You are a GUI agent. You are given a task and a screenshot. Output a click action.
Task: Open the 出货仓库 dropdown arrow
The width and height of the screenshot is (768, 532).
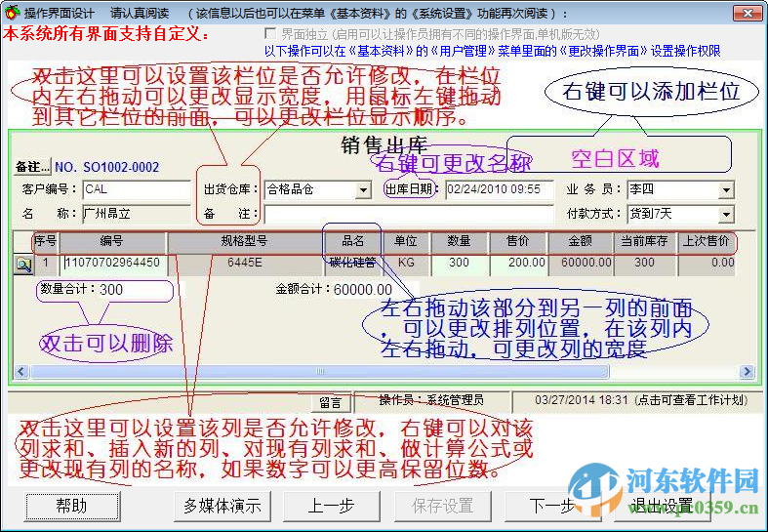point(363,190)
